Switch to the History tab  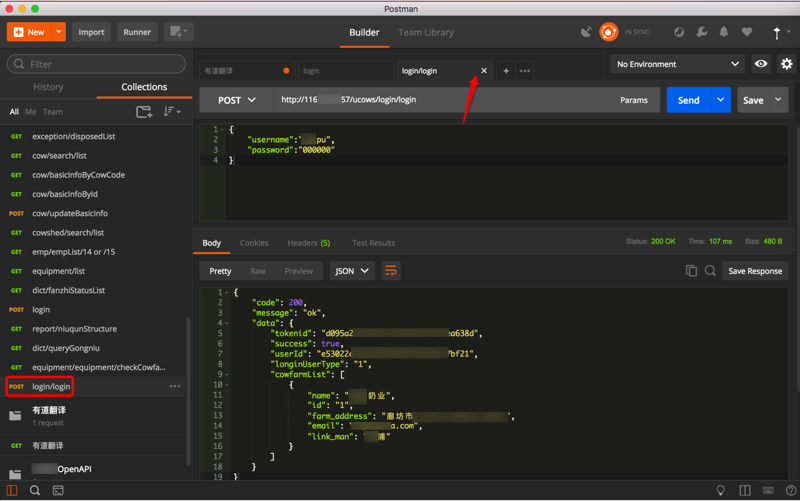[48, 87]
